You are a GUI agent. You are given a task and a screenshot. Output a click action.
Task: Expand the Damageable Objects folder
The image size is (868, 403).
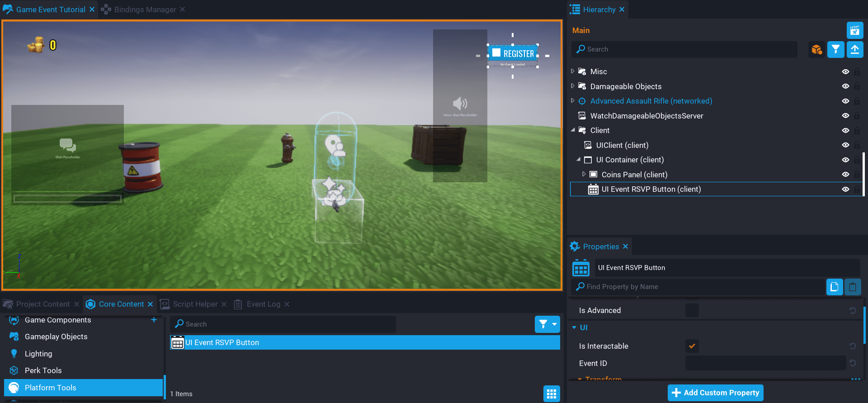(573, 86)
